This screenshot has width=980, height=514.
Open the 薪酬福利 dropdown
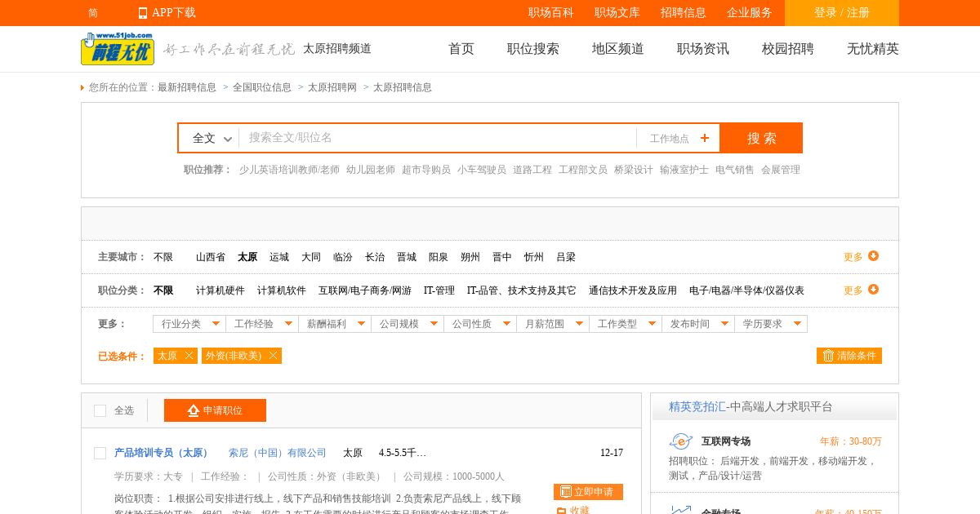coord(335,324)
